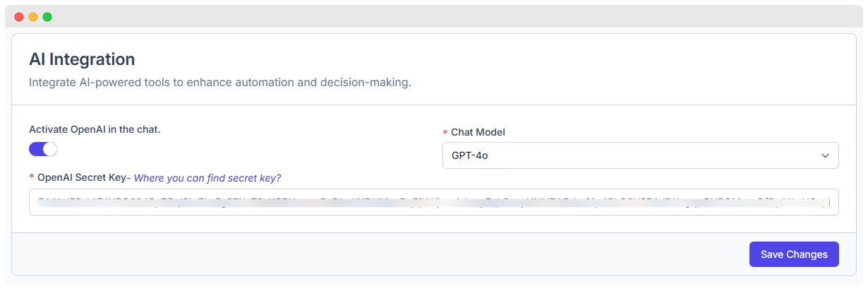Click the white knob of the OpenAI toggle
This screenshot has width=868, height=291.
[49, 149]
